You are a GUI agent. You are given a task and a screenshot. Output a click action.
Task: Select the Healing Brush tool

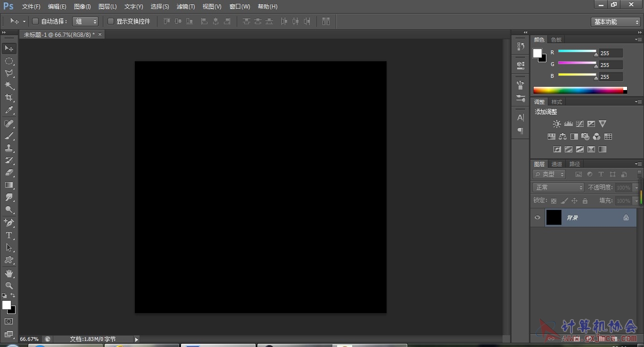(9, 124)
